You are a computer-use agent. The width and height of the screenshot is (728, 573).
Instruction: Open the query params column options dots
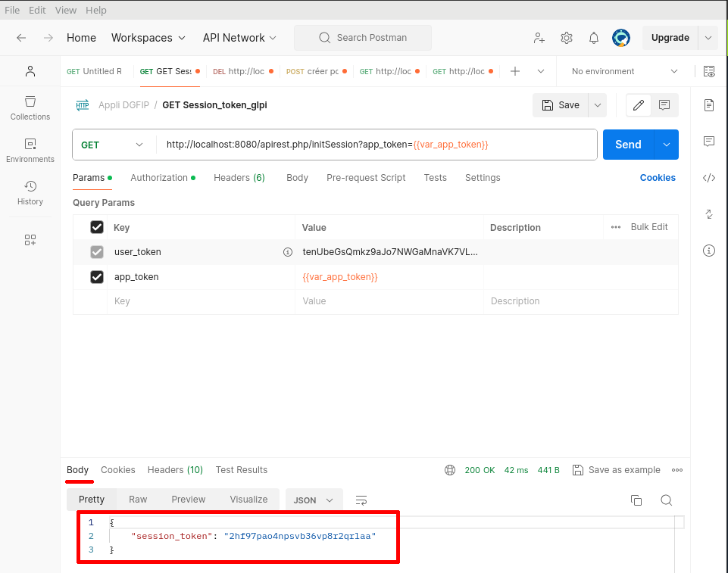point(616,227)
